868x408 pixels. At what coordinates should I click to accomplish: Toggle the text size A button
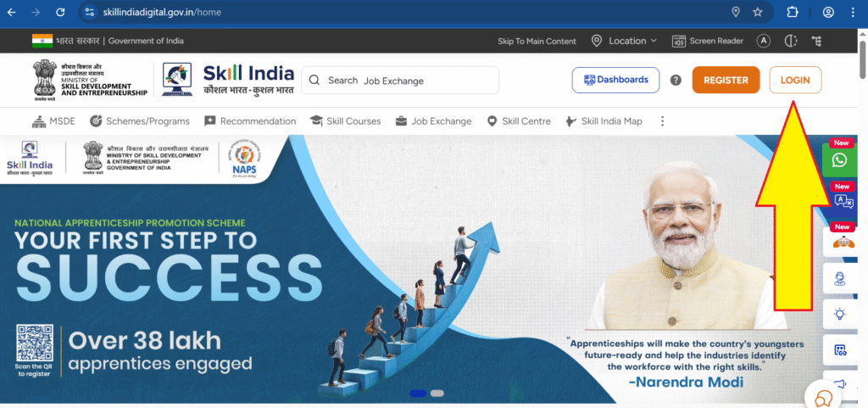tap(764, 41)
